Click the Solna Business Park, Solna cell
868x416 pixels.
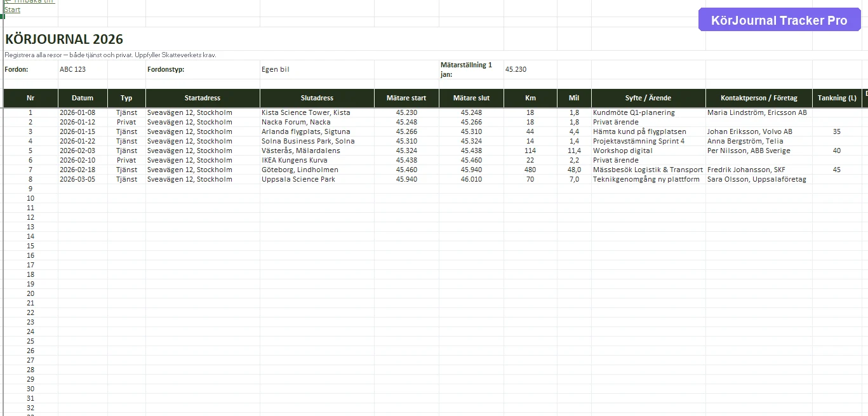(x=317, y=141)
